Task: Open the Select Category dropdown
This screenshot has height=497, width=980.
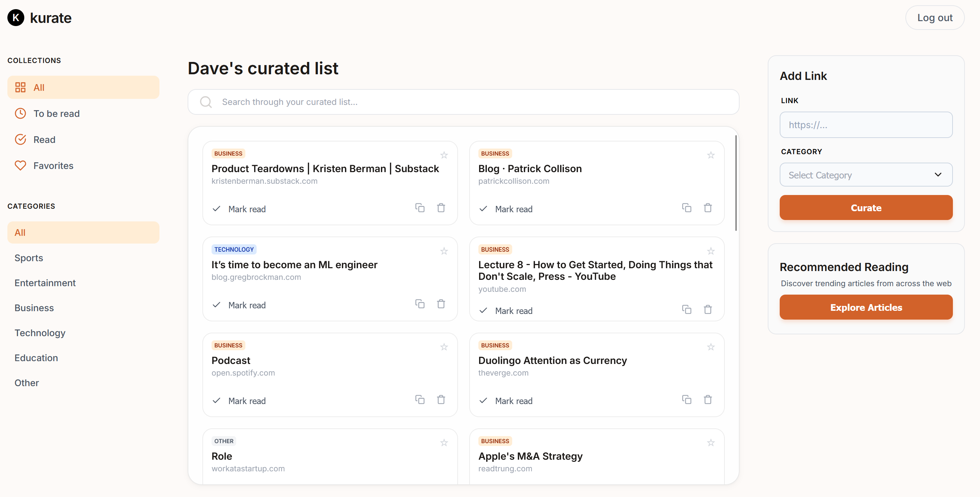Action: click(866, 175)
